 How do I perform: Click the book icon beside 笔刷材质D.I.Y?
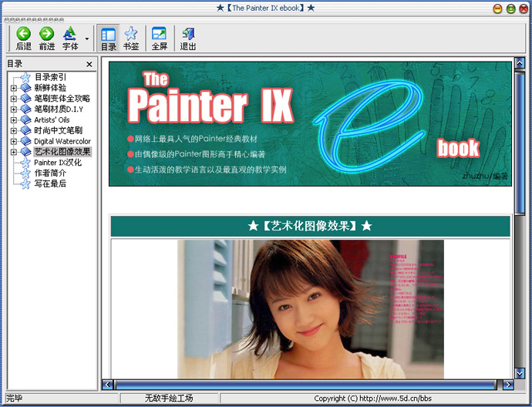25,109
